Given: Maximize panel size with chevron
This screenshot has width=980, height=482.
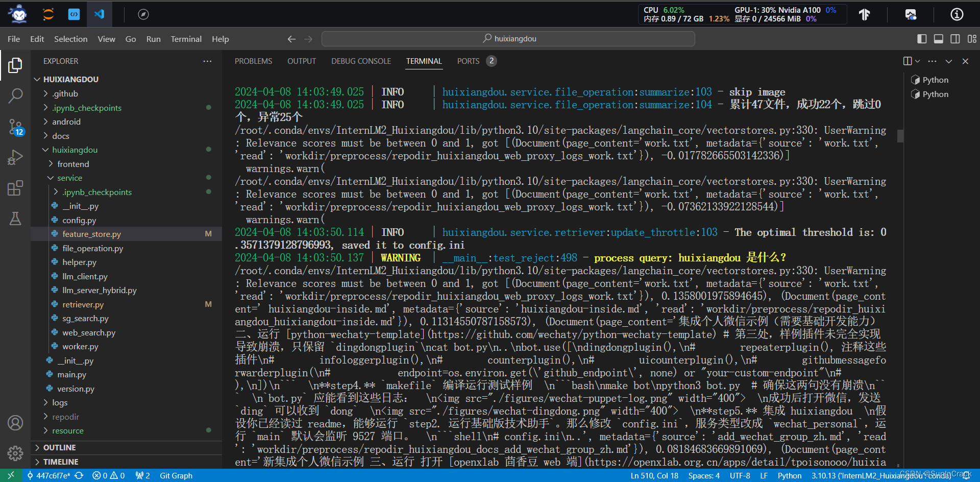Looking at the screenshot, I should coord(949,61).
